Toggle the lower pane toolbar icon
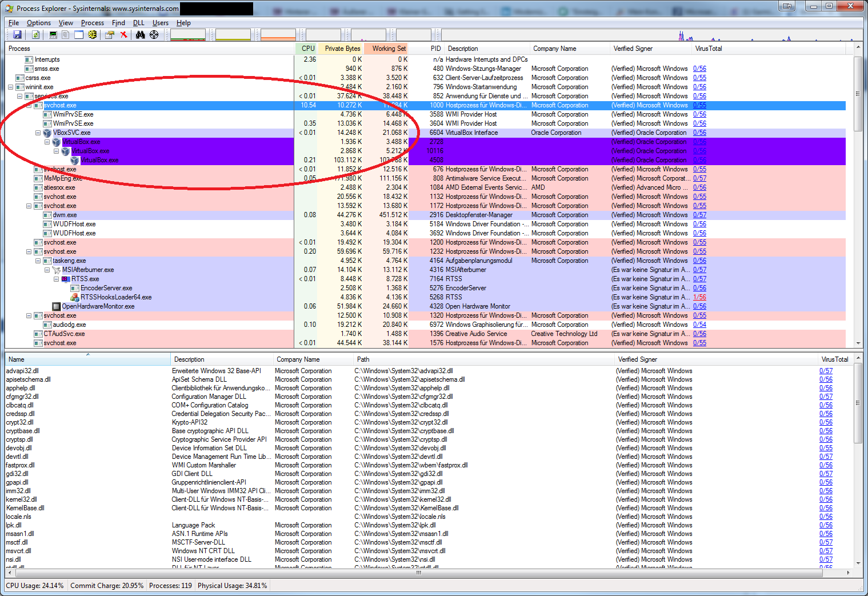Image resolution: width=868 pixels, height=596 pixels. coord(79,35)
